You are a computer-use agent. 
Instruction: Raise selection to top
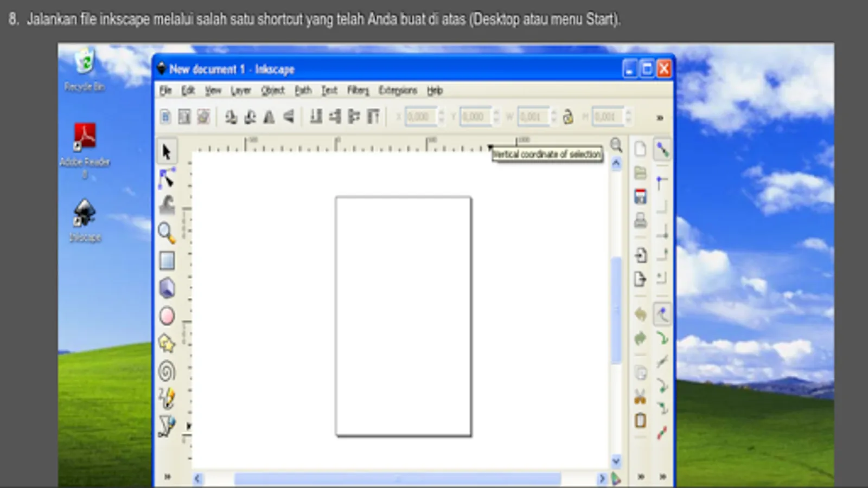[373, 117]
